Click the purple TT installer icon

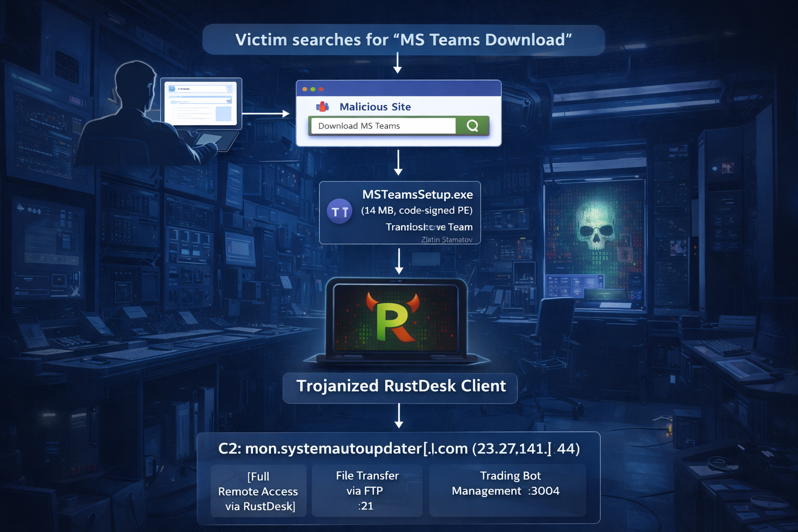coord(339,211)
